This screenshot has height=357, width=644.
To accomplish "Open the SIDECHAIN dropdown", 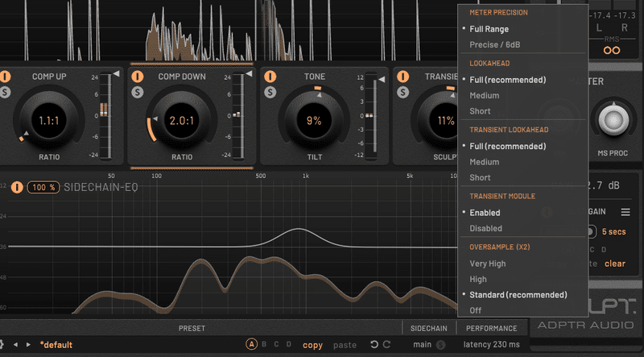I will point(429,328).
